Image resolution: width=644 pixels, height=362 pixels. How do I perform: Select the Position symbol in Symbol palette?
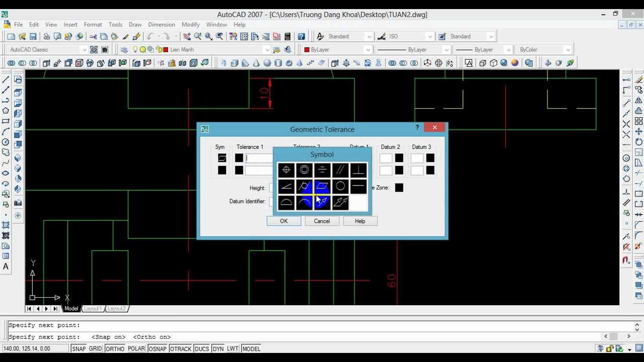[x=286, y=170]
